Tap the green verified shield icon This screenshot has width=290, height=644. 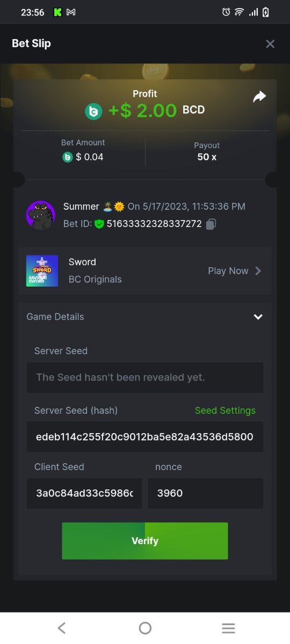pos(99,224)
